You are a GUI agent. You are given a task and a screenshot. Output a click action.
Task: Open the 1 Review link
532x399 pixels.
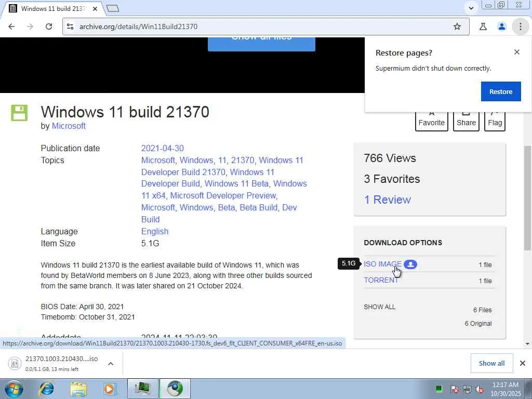(387, 199)
